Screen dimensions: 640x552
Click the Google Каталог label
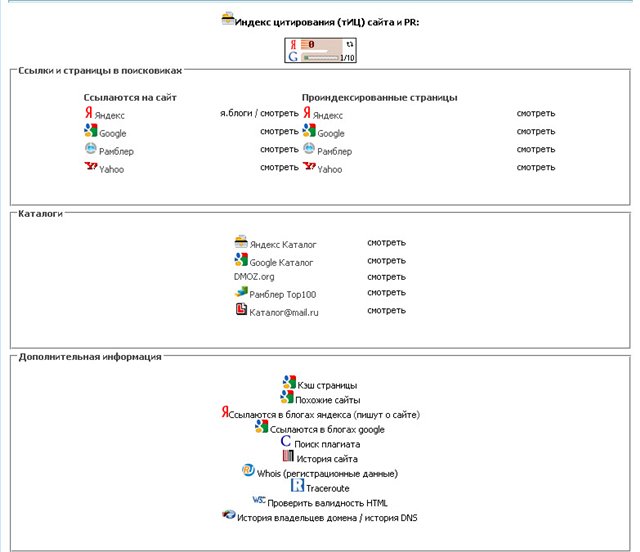(x=281, y=263)
